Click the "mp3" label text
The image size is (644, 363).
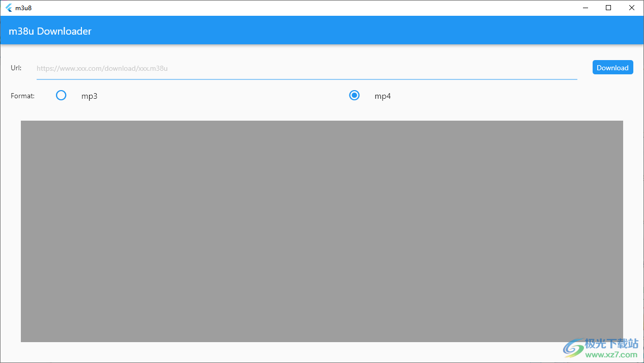pos(90,96)
